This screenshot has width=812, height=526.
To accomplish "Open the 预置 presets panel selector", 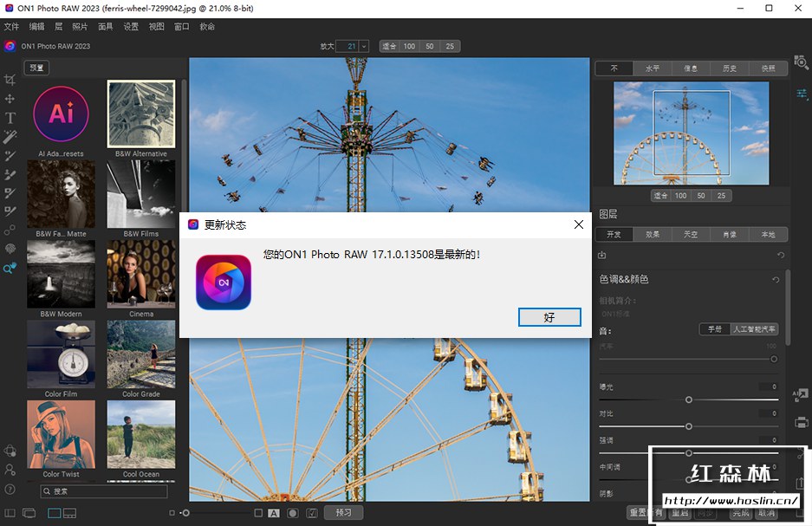I will pyautogui.click(x=36, y=68).
